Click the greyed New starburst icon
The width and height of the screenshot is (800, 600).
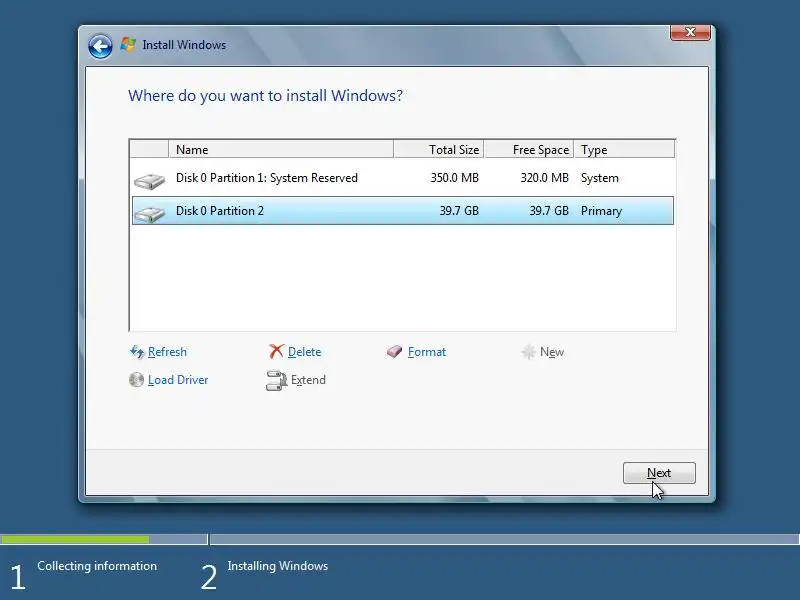[529, 352]
